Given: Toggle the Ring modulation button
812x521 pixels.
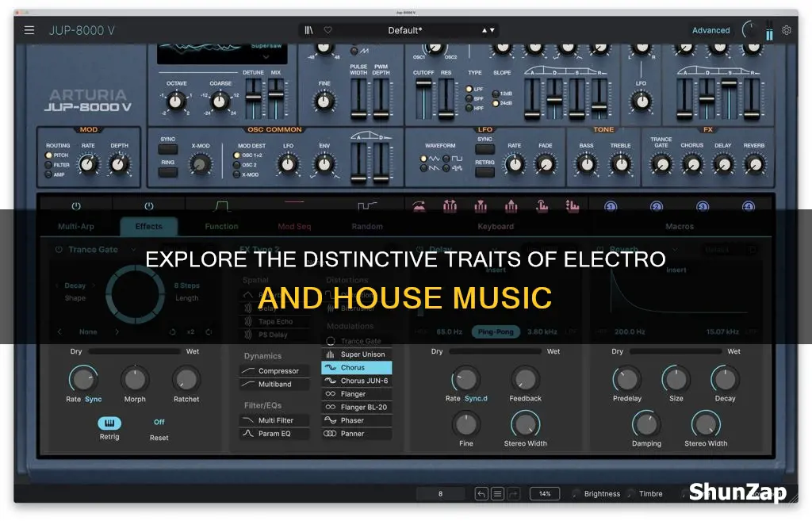Looking at the screenshot, I should pos(168,172).
